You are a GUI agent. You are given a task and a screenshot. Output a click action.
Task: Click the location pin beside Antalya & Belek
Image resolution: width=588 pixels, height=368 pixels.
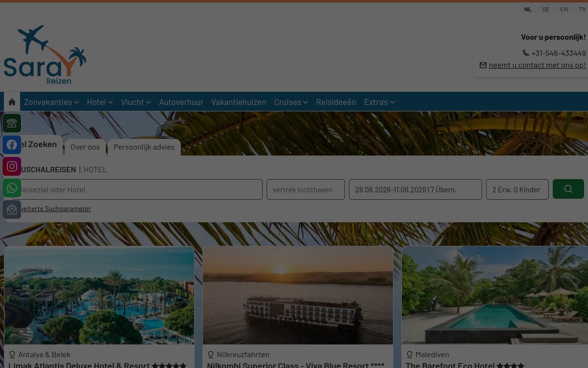click(x=12, y=354)
